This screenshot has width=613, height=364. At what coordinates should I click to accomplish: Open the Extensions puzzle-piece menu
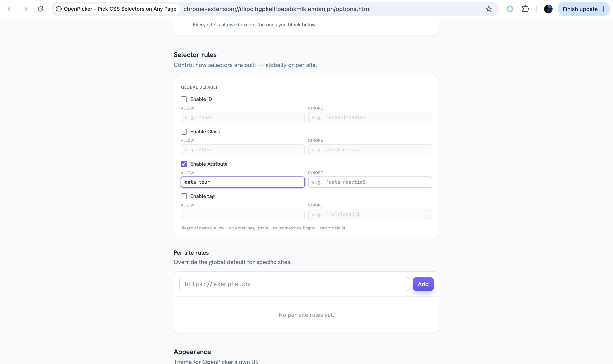(525, 9)
